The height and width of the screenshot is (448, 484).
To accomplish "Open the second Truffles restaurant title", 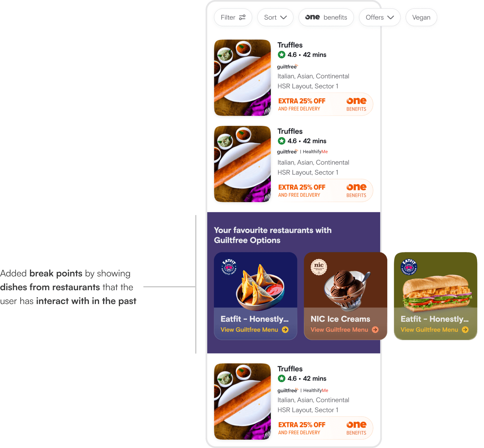I will click(290, 131).
